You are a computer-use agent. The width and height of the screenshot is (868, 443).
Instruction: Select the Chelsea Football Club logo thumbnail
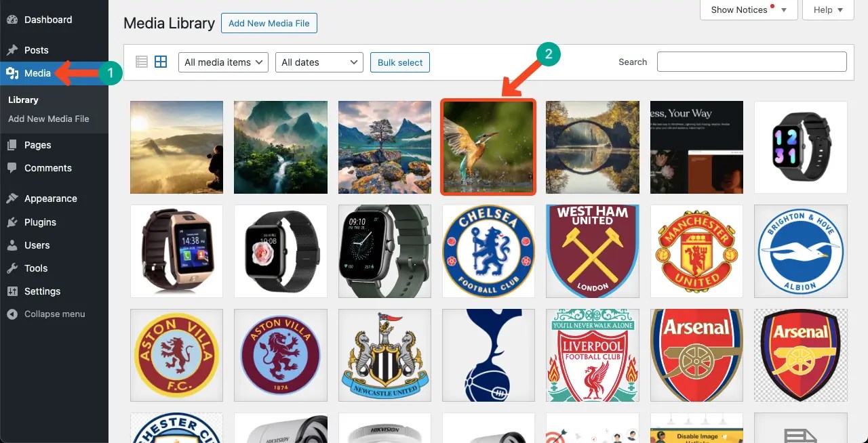point(488,251)
